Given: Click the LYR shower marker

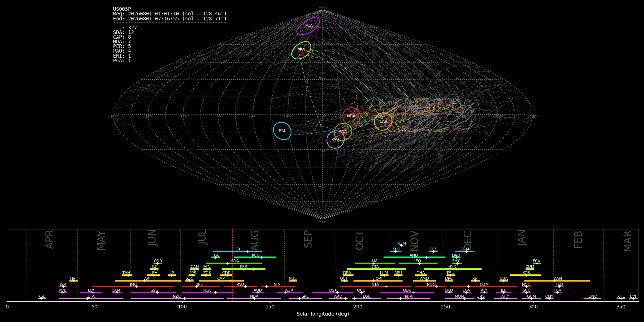Looking at the screenshot, I should pos(63,287).
